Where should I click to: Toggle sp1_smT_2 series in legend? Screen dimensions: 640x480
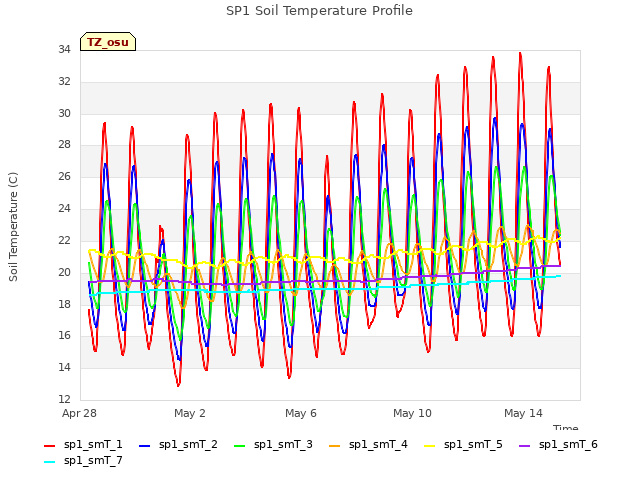click(x=178, y=444)
